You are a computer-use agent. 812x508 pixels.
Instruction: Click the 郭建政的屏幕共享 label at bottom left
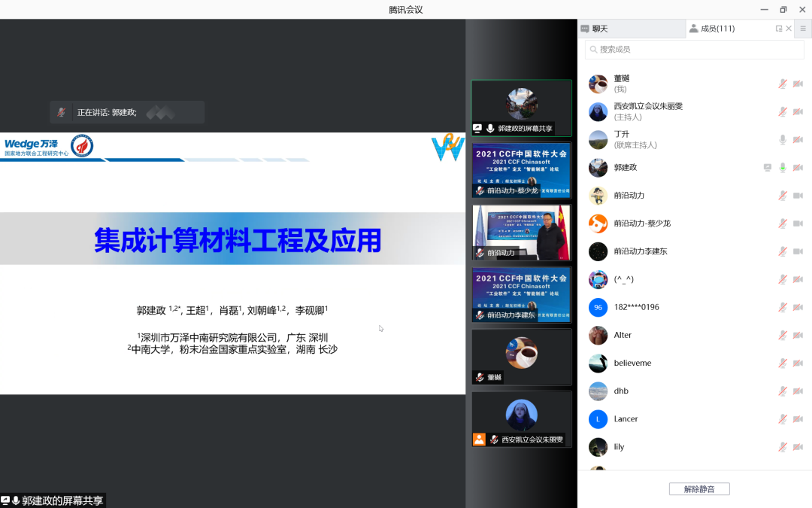[62, 500]
